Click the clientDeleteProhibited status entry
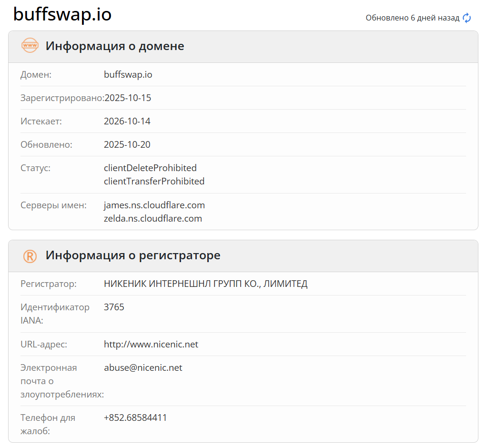487x448 pixels. (150, 168)
